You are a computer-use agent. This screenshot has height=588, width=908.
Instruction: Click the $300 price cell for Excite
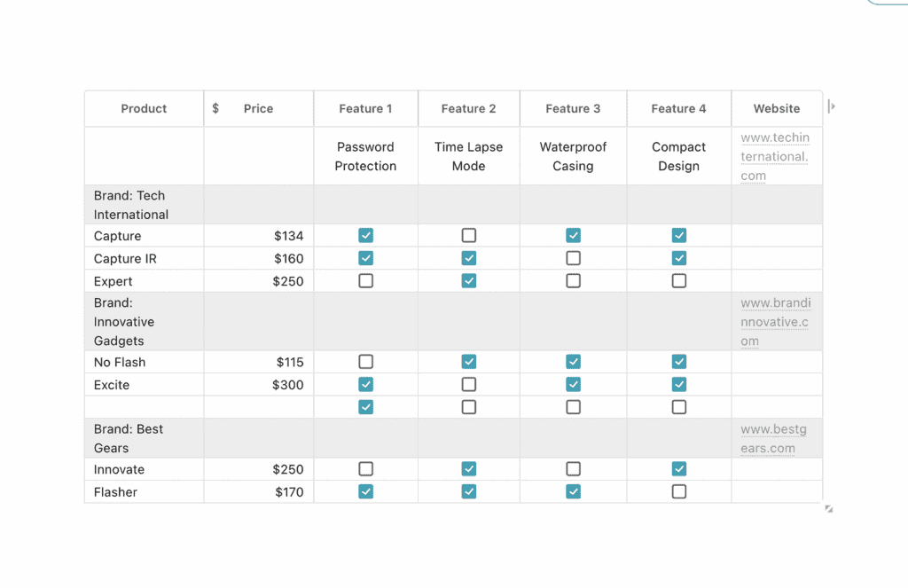[x=287, y=385]
